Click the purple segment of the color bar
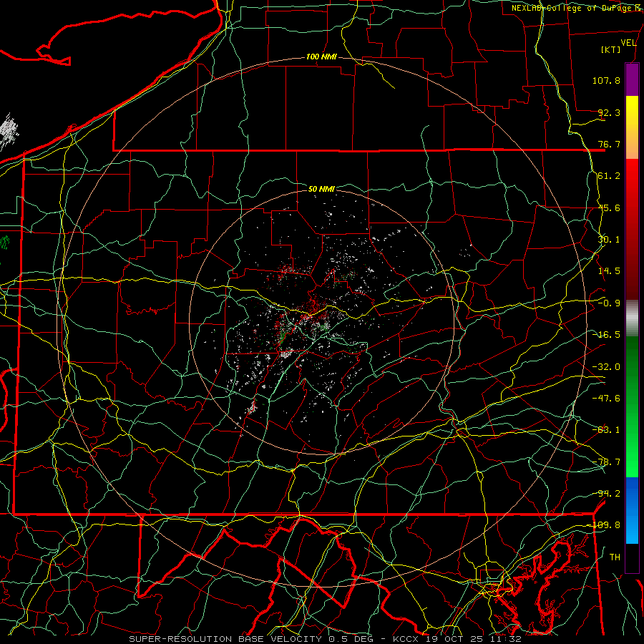This screenshot has height=644, width=644. (632, 79)
